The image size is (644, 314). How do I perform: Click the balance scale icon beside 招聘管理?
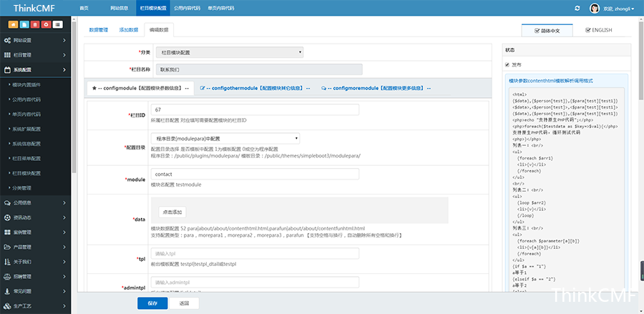click(7, 277)
